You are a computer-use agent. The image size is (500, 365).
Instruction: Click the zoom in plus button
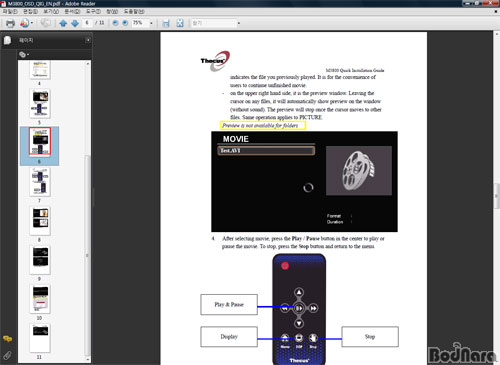tap(125, 23)
